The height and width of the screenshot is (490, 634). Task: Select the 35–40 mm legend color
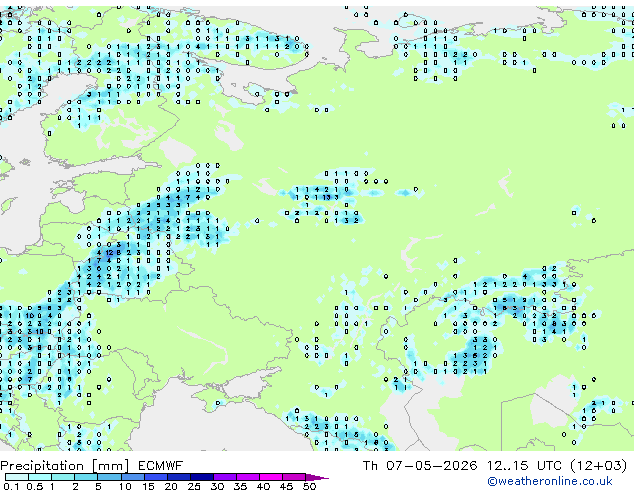click(247, 477)
